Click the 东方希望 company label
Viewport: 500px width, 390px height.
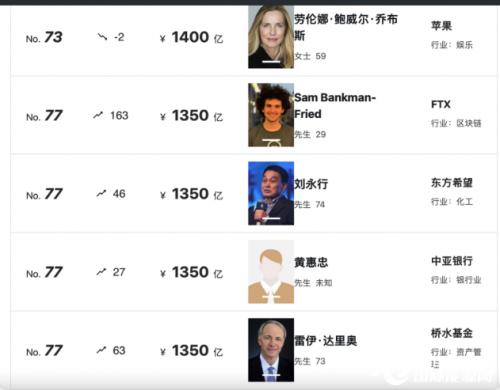point(452,183)
